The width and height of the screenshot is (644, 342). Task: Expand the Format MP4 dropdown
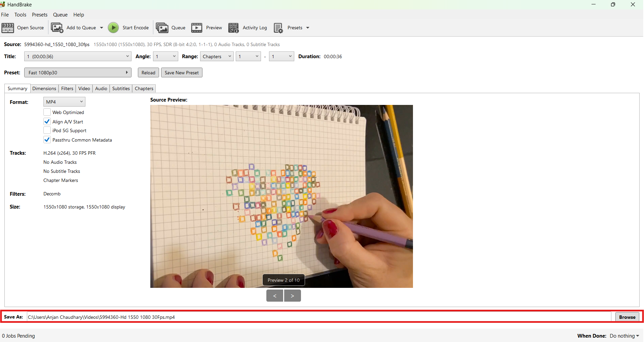point(64,102)
